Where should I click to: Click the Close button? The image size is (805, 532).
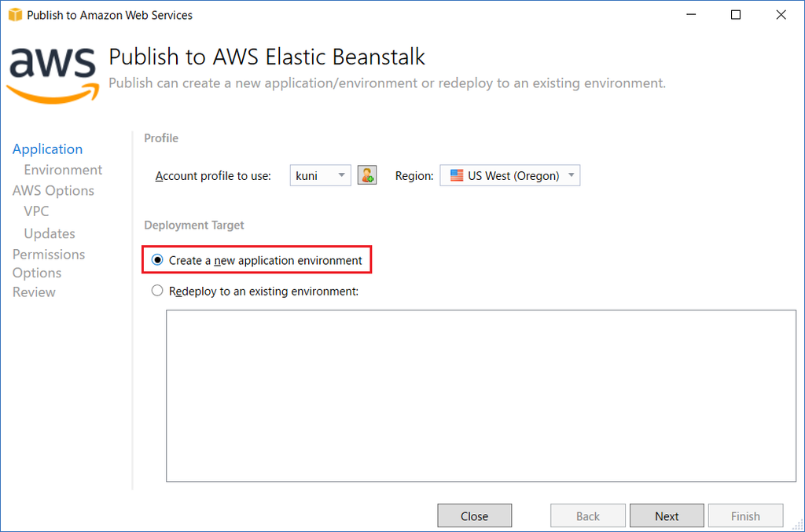point(474,515)
